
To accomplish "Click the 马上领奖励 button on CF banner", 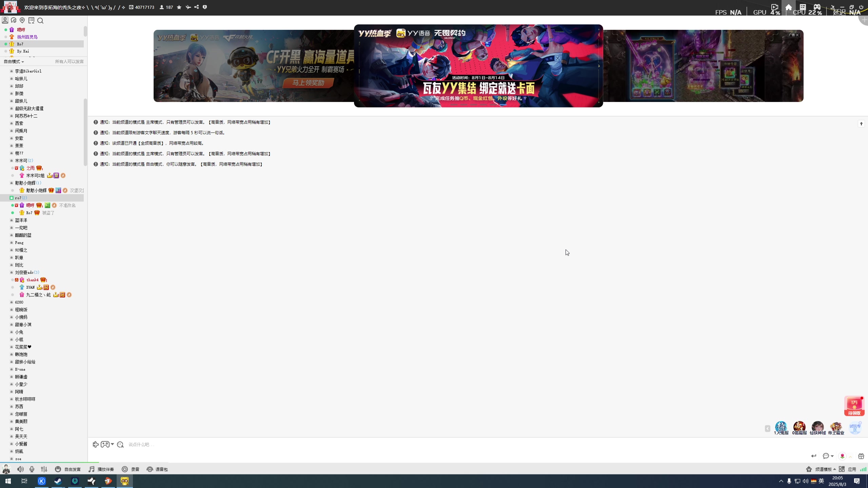I will tap(308, 83).
